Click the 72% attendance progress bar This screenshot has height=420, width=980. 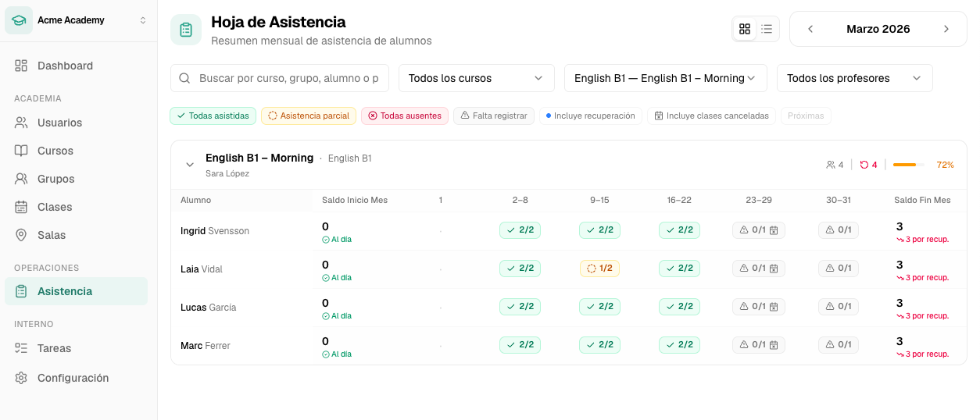[908, 165]
